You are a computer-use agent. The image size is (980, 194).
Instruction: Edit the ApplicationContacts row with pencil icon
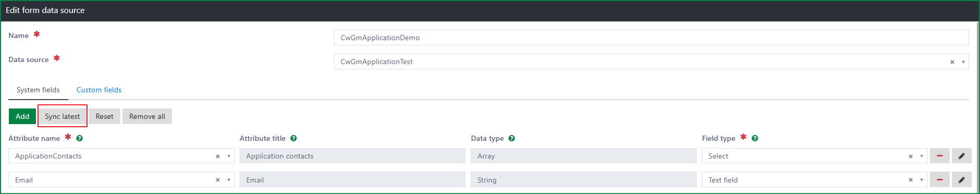point(962,156)
